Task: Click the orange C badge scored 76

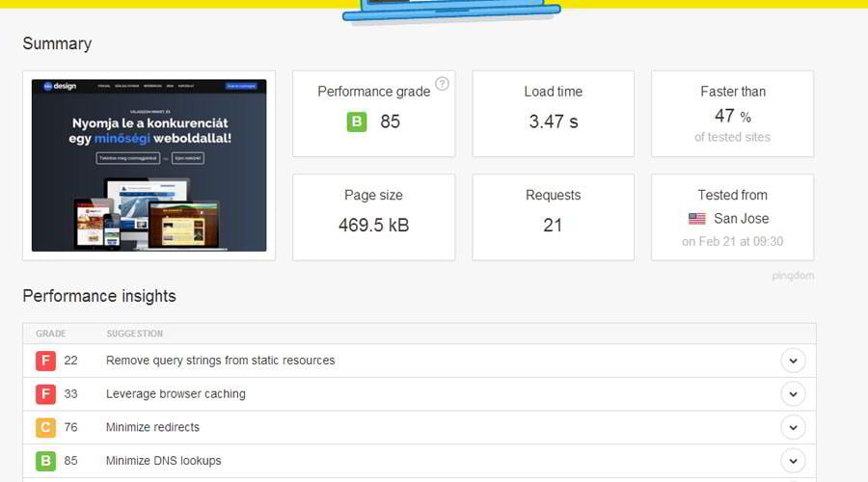Action: coord(45,427)
